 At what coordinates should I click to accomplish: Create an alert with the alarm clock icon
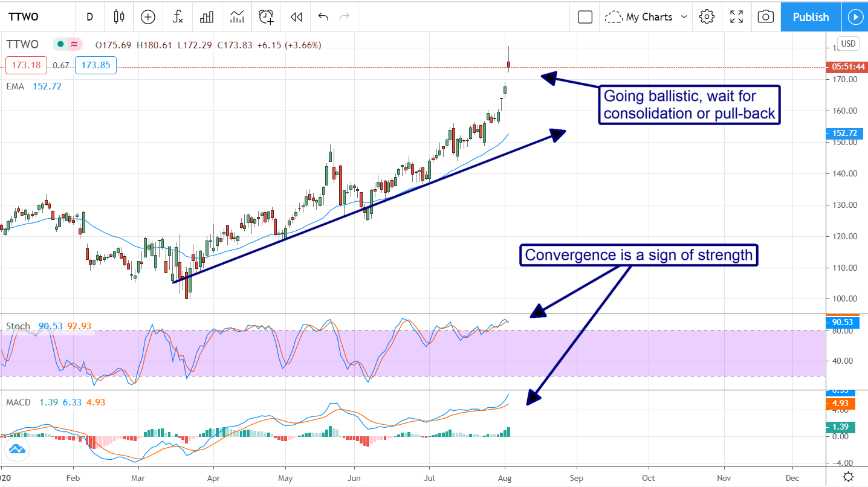[266, 17]
